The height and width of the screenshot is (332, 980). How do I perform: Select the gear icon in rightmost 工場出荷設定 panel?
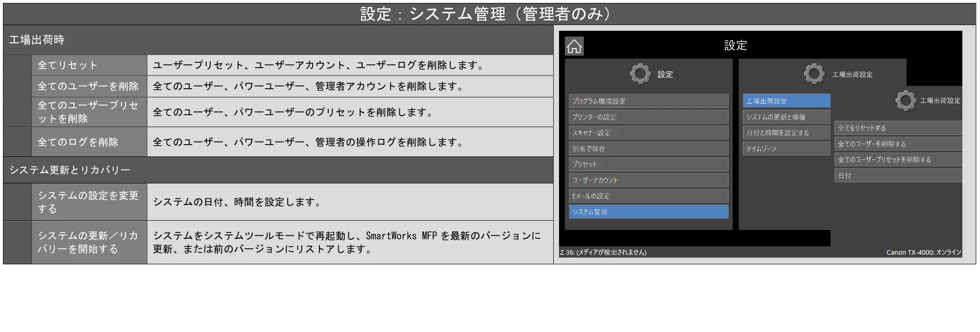coord(906,101)
